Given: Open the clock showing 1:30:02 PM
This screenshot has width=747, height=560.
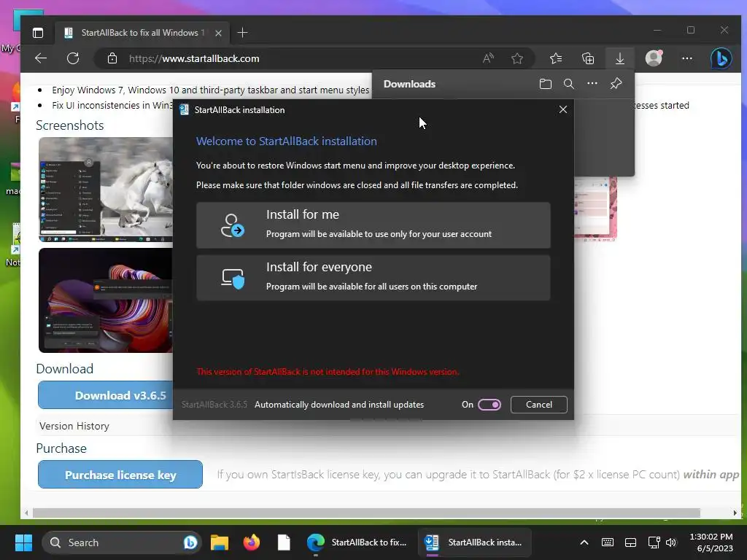Looking at the screenshot, I should 712,542.
